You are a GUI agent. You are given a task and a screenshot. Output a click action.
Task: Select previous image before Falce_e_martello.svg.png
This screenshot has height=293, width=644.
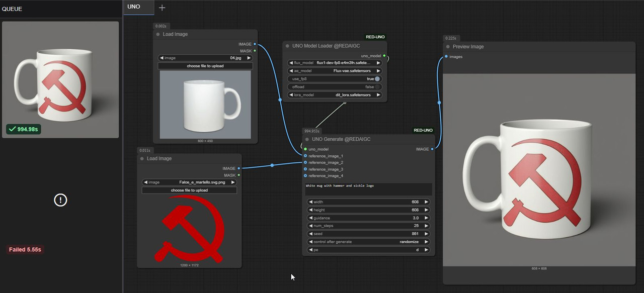145,182
